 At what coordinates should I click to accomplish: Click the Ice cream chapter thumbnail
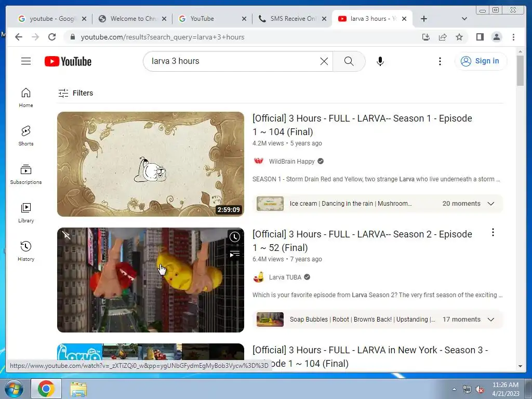click(x=270, y=204)
